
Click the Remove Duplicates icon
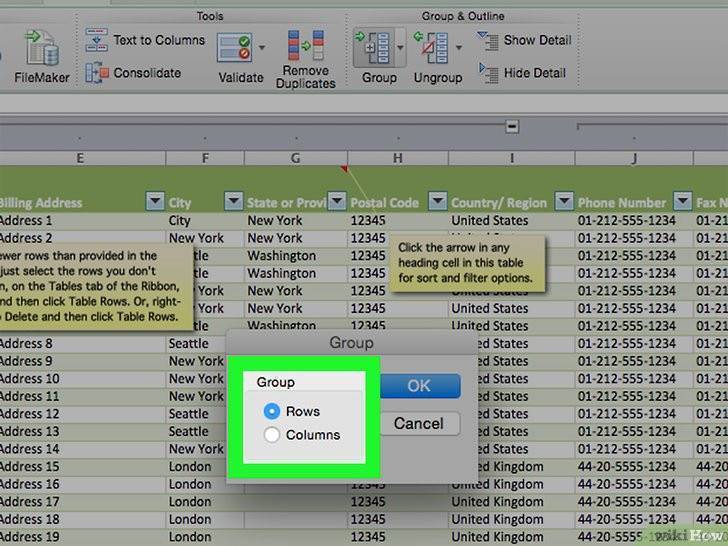click(x=305, y=46)
